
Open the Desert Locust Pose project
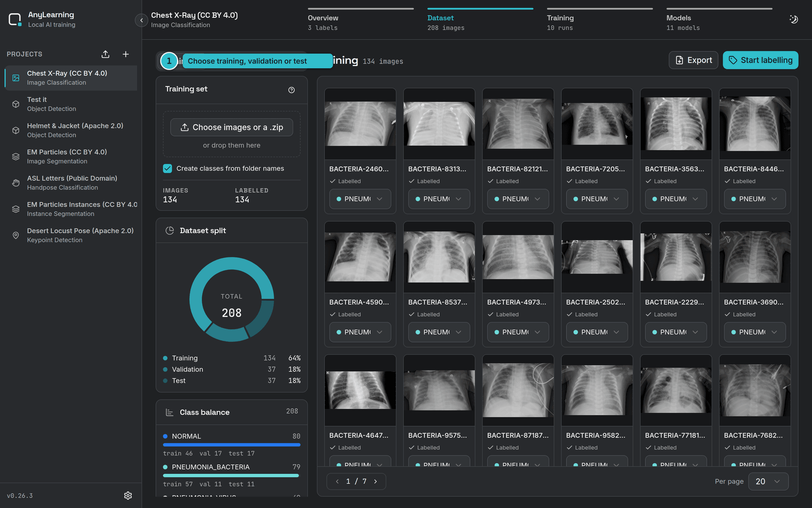click(71, 235)
